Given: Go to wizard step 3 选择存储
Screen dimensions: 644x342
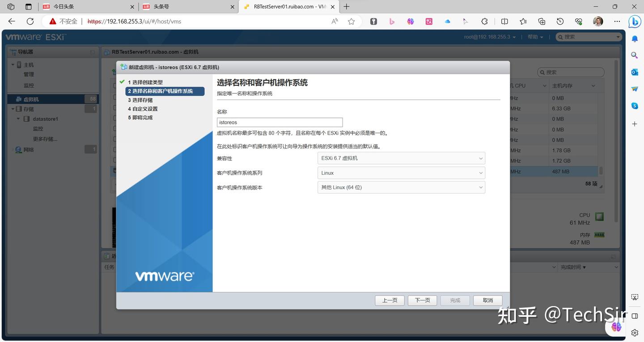Looking at the screenshot, I should click(140, 100).
